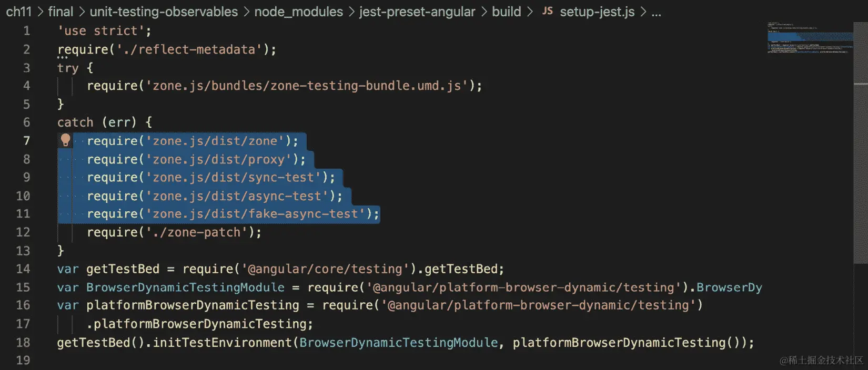Click 'zone.js/dist/proxy' string on line 8
Viewport: 868px width, 370px height.
pos(218,159)
